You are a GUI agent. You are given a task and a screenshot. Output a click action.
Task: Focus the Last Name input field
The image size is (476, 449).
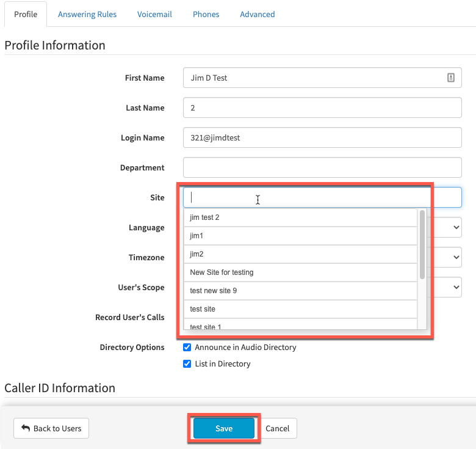322,108
